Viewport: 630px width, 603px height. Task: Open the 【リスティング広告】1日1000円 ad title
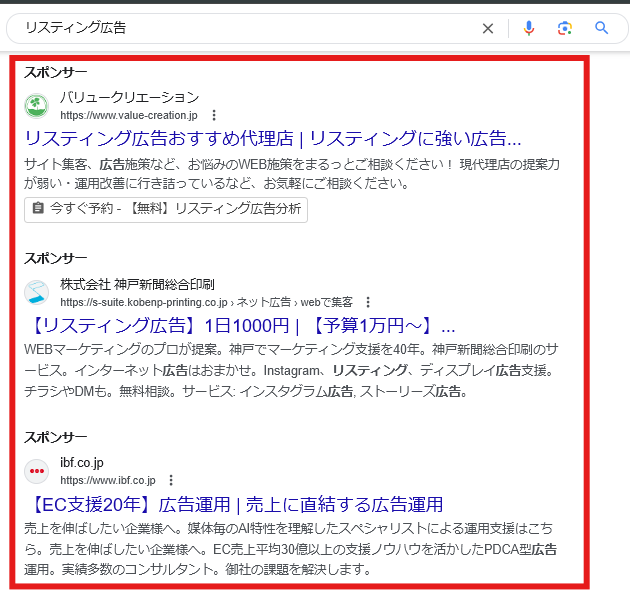(239, 326)
